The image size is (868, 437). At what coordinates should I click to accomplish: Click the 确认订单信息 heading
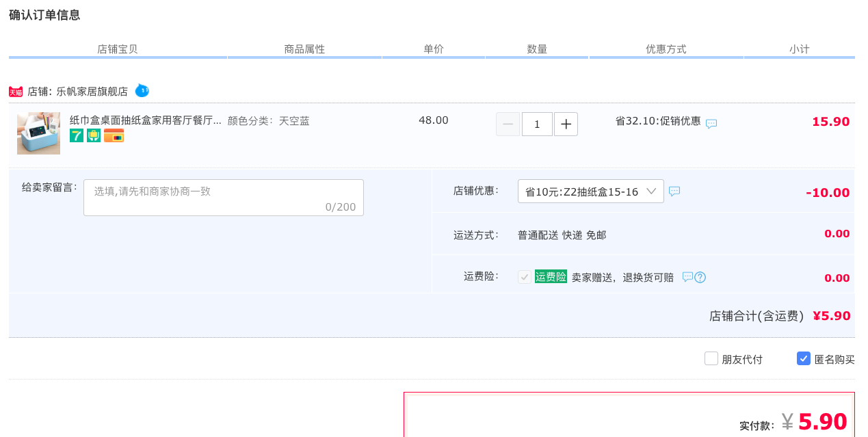[44, 15]
